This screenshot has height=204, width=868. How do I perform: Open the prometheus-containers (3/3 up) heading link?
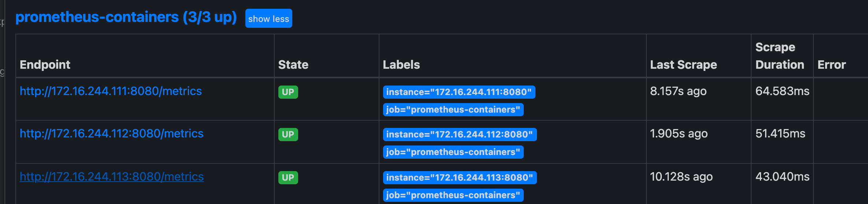(x=126, y=17)
